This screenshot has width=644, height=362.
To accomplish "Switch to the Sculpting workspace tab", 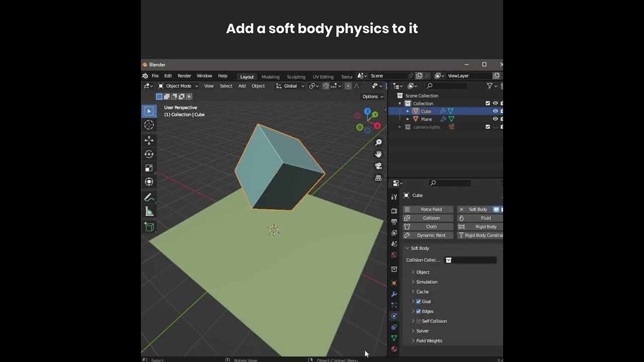I will (296, 77).
